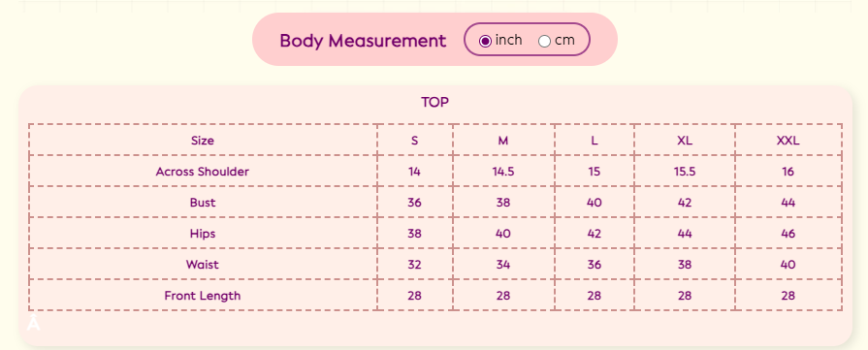
Task: Select the Waist row label
Action: coord(203,265)
